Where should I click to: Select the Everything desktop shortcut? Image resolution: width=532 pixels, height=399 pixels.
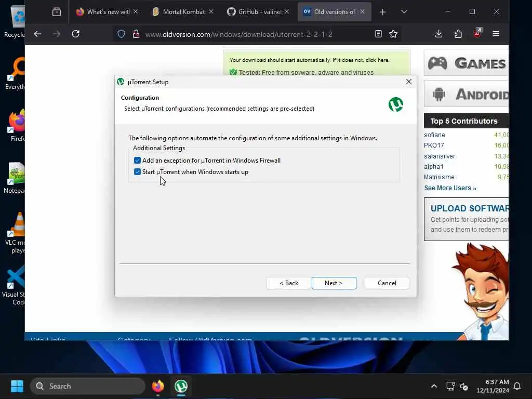point(15,74)
